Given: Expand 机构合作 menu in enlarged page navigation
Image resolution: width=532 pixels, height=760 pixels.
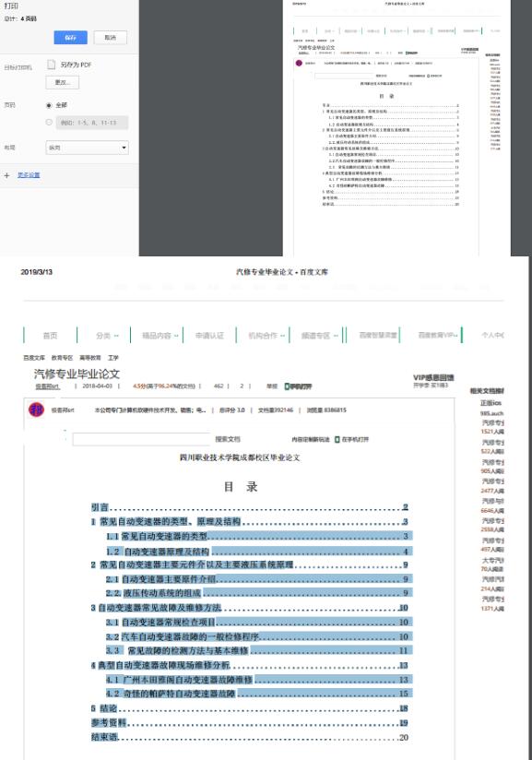Looking at the screenshot, I should (x=266, y=336).
